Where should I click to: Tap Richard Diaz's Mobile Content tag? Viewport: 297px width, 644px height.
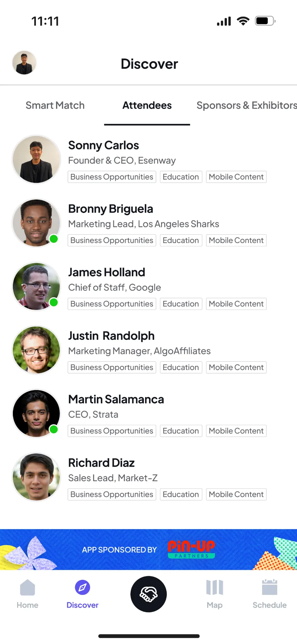[x=236, y=494]
